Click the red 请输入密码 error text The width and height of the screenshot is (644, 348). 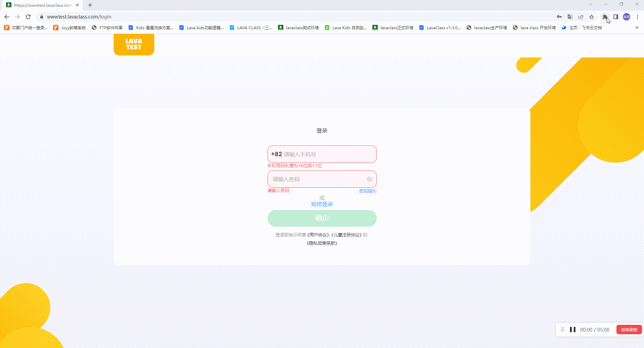click(278, 190)
